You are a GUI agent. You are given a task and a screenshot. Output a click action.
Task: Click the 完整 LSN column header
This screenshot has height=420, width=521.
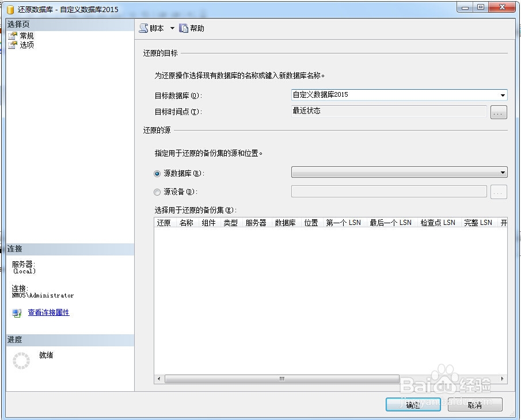coord(478,223)
